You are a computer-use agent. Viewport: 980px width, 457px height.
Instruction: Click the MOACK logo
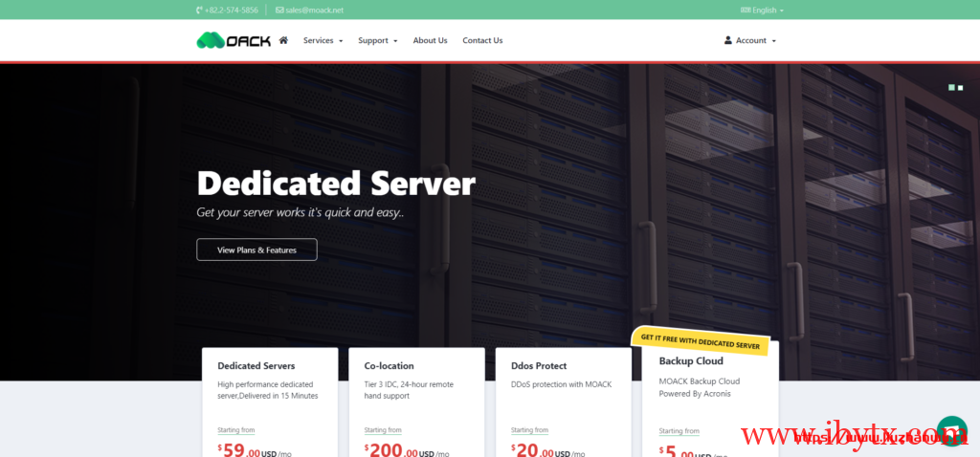[x=234, y=40]
